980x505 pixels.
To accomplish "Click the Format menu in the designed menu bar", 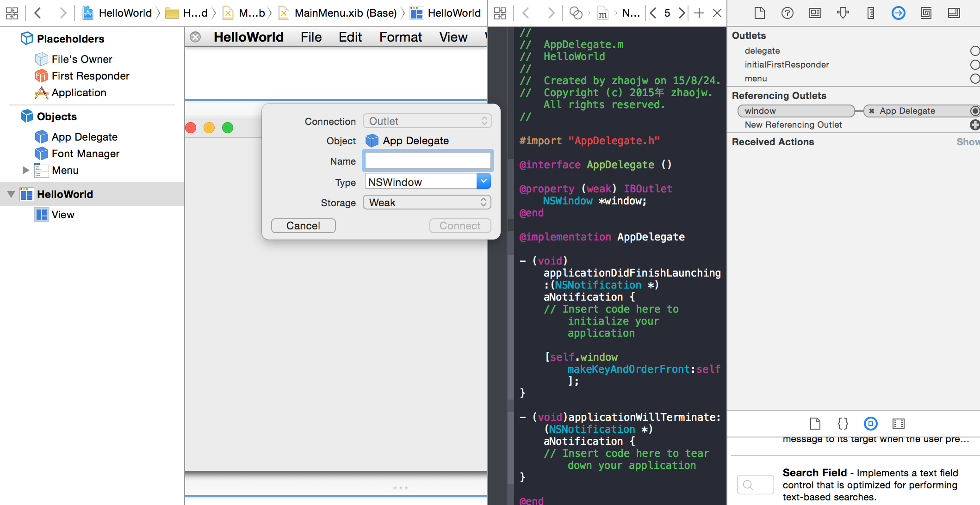I will 400,37.
